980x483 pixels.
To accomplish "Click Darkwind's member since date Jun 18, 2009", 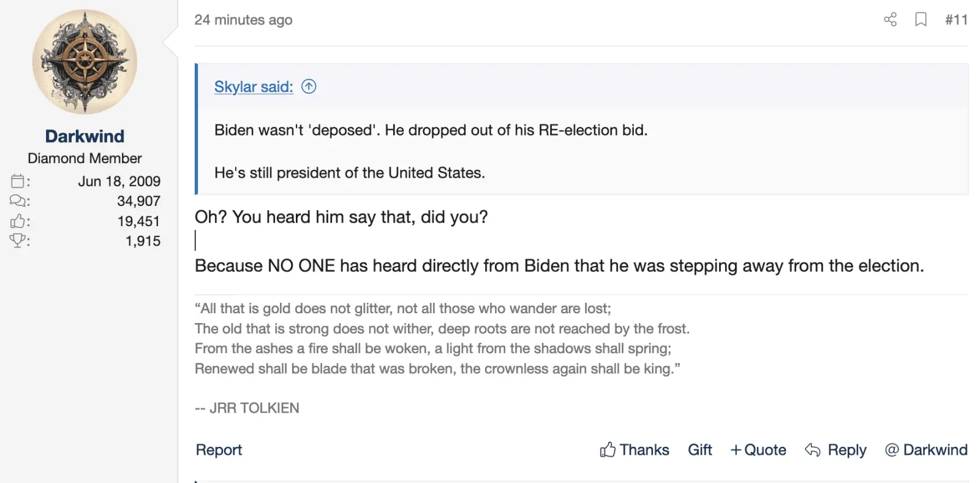I will [x=119, y=181].
